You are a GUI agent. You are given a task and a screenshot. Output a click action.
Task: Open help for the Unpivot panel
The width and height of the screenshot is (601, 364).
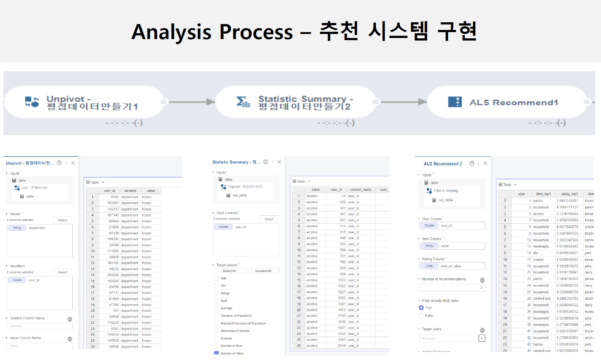click(x=59, y=163)
